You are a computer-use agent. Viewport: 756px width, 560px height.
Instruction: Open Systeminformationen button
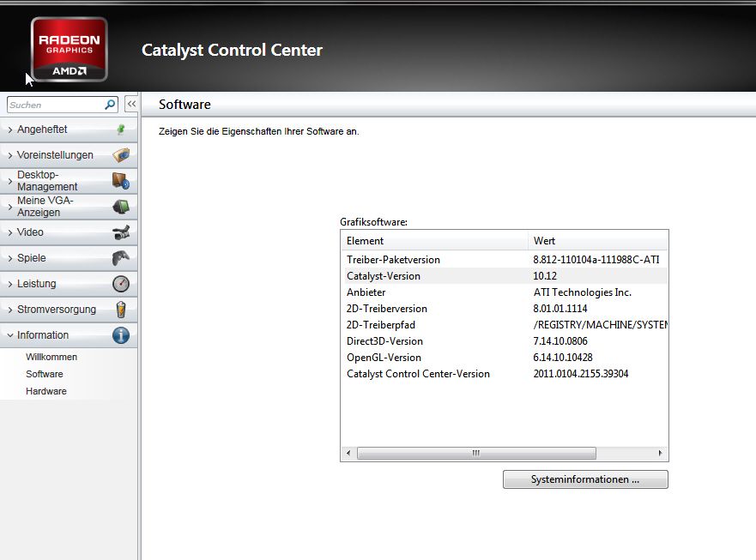click(x=585, y=479)
